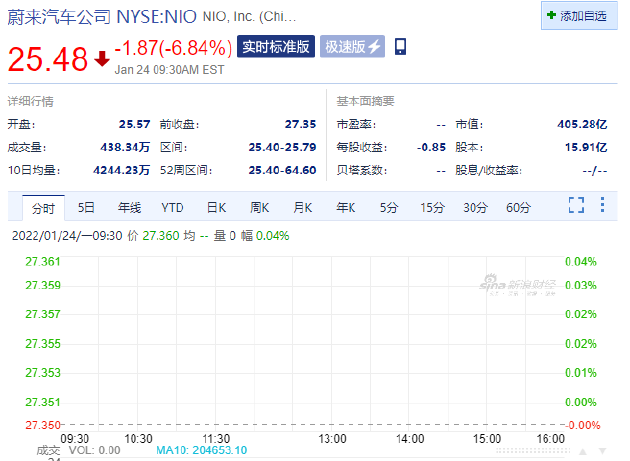Select the 月K chart tab
Image resolution: width=630 pixels, height=461 pixels.
click(303, 208)
